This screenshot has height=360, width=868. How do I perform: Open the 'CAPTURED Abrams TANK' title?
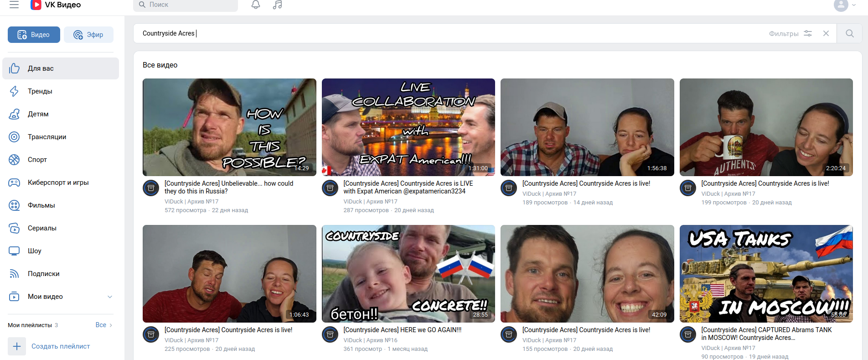tap(766, 334)
